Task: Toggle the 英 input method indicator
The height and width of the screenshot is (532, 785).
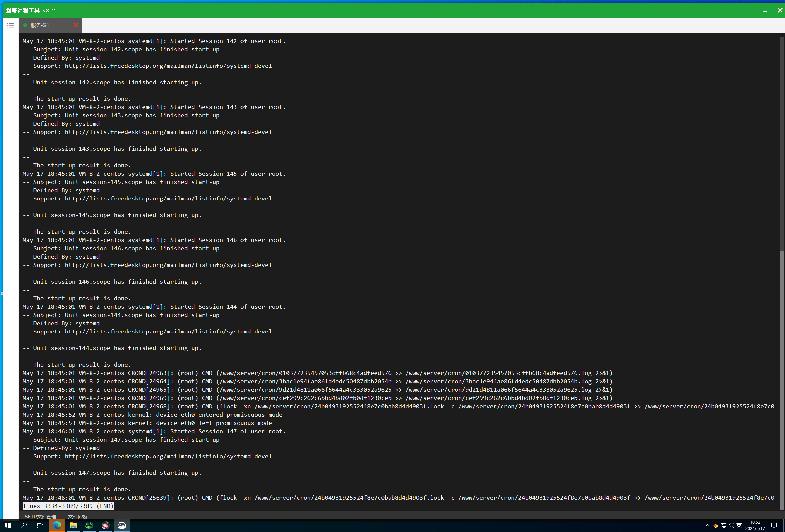Action: (739, 525)
